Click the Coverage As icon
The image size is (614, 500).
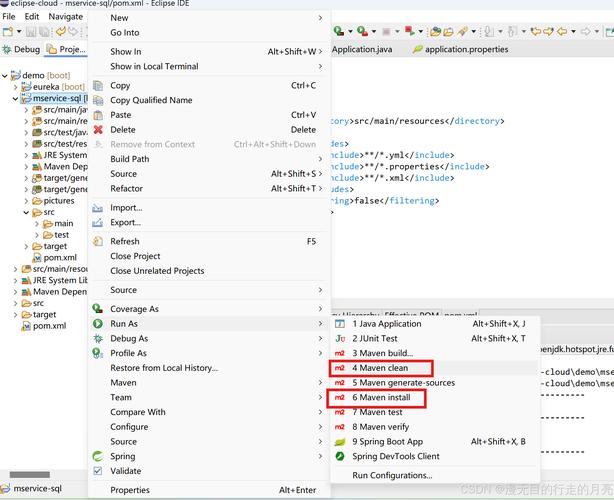coord(98,309)
